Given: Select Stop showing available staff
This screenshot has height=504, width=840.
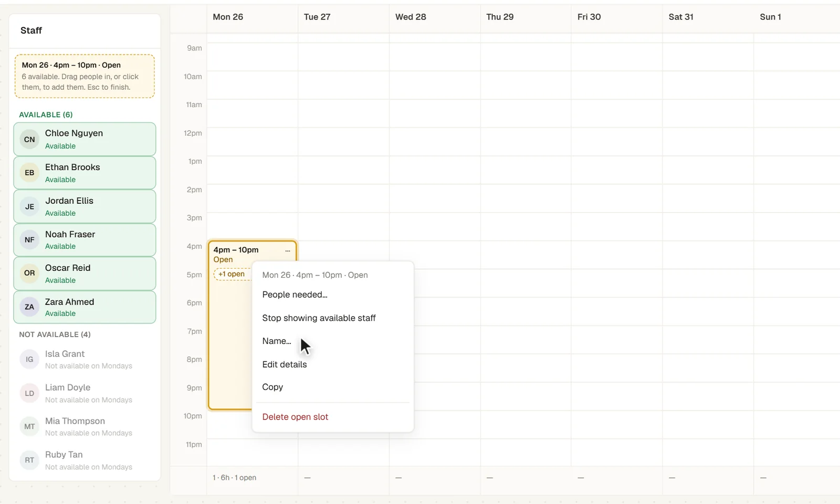Looking at the screenshot, I should (x=333, y=318).
